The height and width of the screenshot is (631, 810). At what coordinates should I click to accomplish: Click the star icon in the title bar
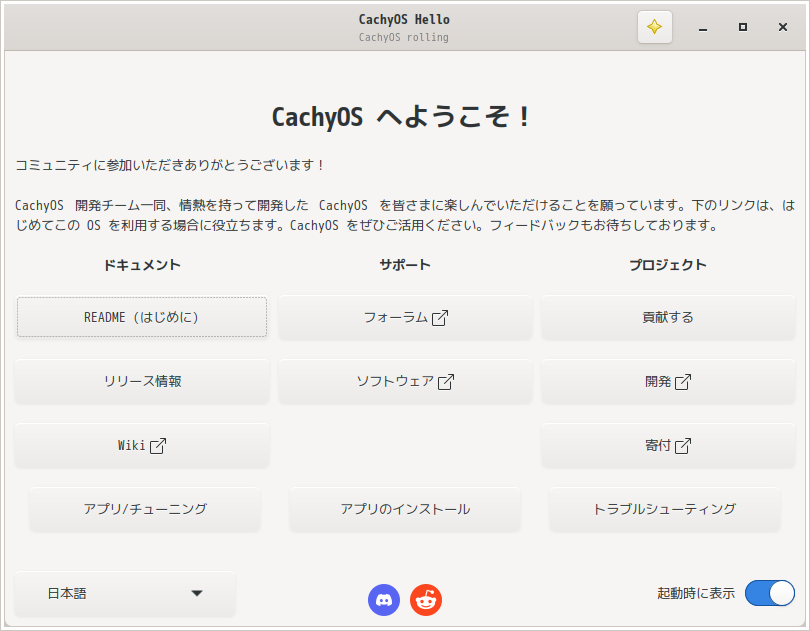(x=655, y=27)
